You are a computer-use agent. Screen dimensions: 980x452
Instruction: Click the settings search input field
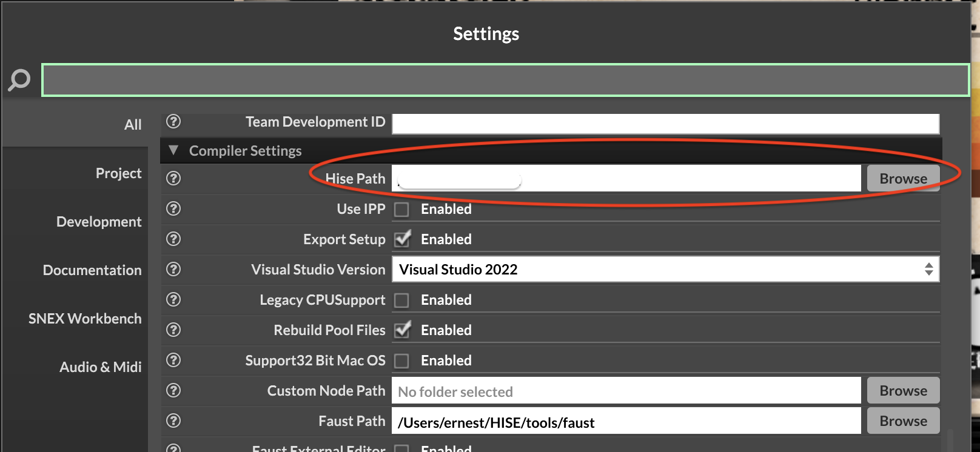pos(505,80)
